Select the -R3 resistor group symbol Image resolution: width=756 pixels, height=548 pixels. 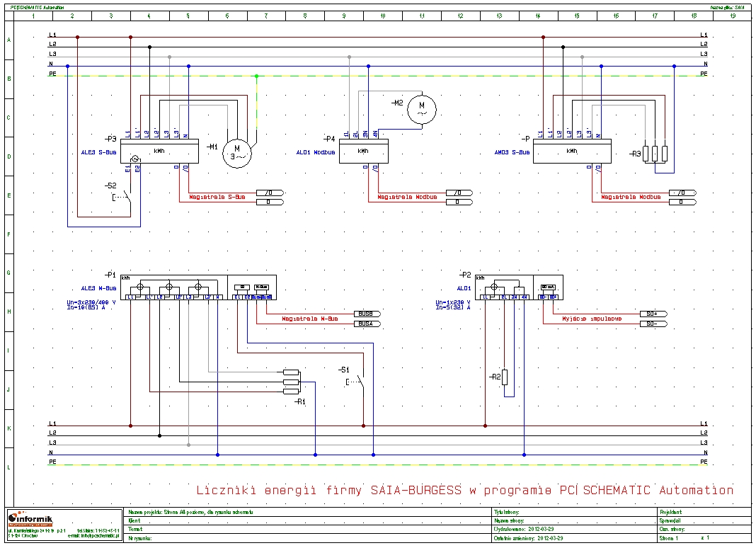tap(655, 154)
